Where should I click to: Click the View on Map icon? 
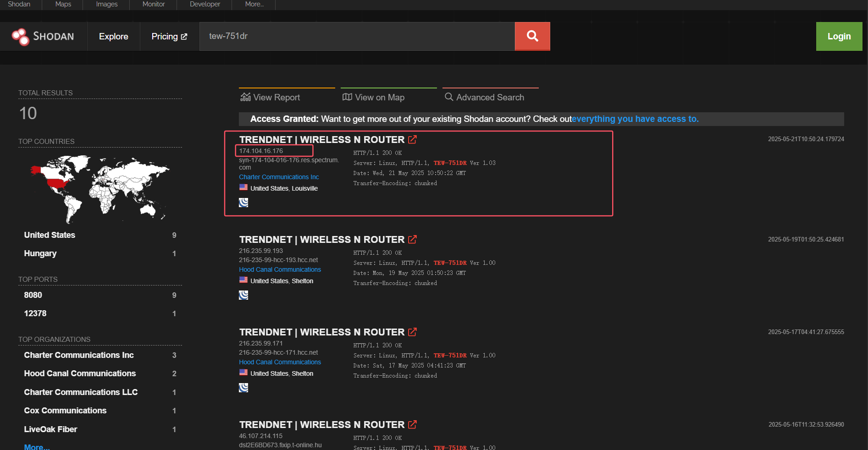tap(348, 97)
